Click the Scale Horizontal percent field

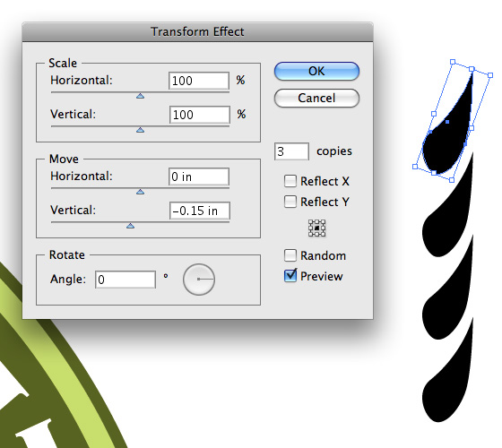coord(199,81)
